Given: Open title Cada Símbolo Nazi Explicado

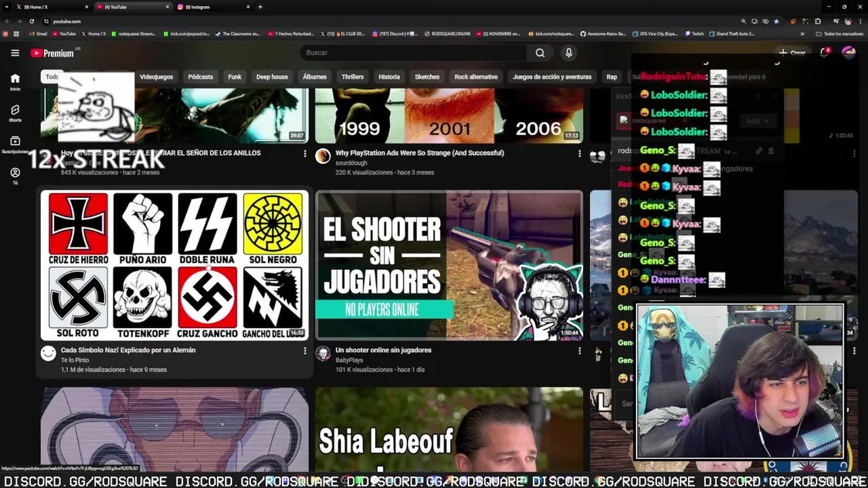Looking at the screenshot, I should pyautogui.click(x=128, y=350).
